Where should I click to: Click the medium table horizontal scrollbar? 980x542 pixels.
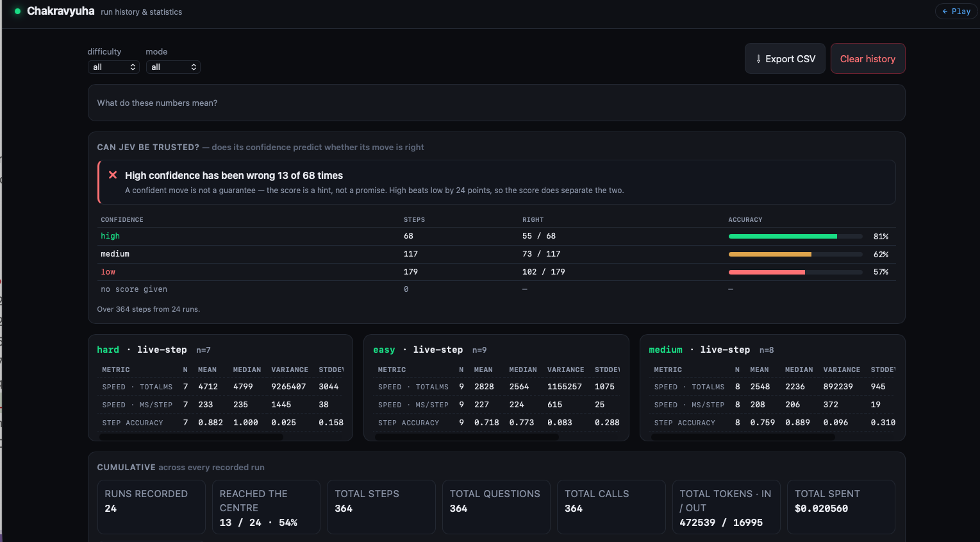click(743, 437)
